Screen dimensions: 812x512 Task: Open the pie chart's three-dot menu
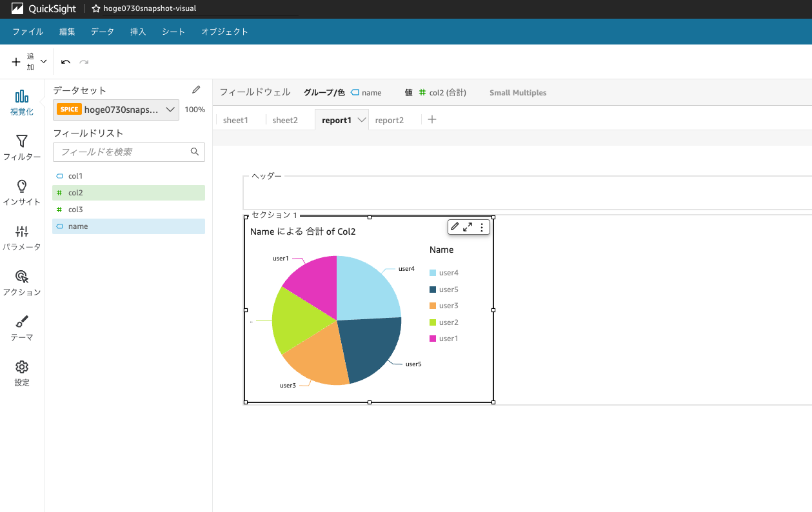coord(481,226)
